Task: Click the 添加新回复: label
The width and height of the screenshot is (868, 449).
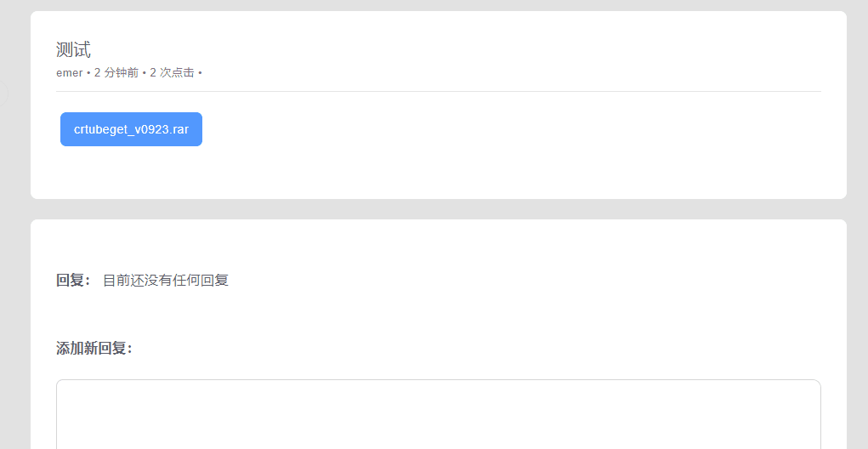Action: tap(94, 348)
